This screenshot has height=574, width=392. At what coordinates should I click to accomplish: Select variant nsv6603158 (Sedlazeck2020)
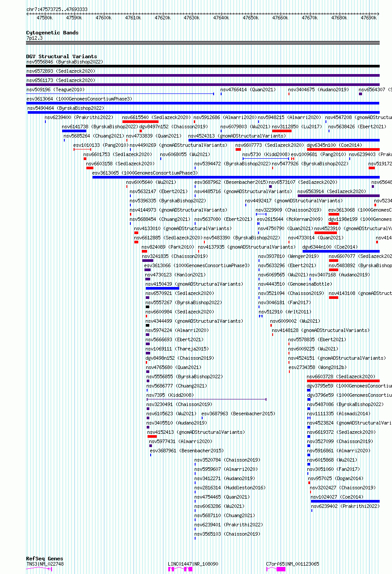(x=120, y=164)
